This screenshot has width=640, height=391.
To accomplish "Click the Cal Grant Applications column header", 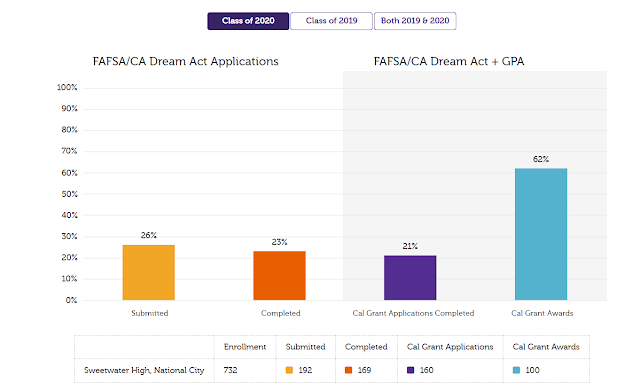I will tap(450, 347).
